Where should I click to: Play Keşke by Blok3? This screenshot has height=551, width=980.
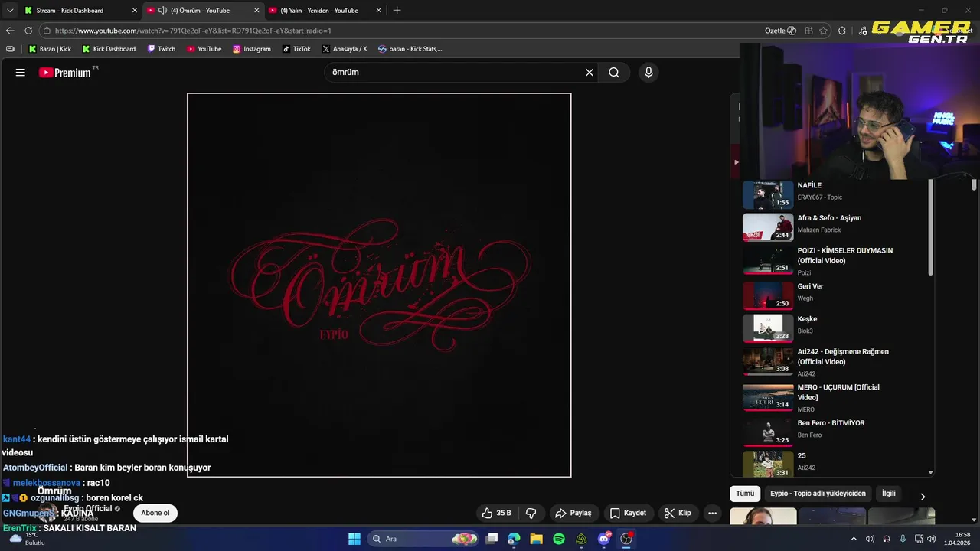835,328
